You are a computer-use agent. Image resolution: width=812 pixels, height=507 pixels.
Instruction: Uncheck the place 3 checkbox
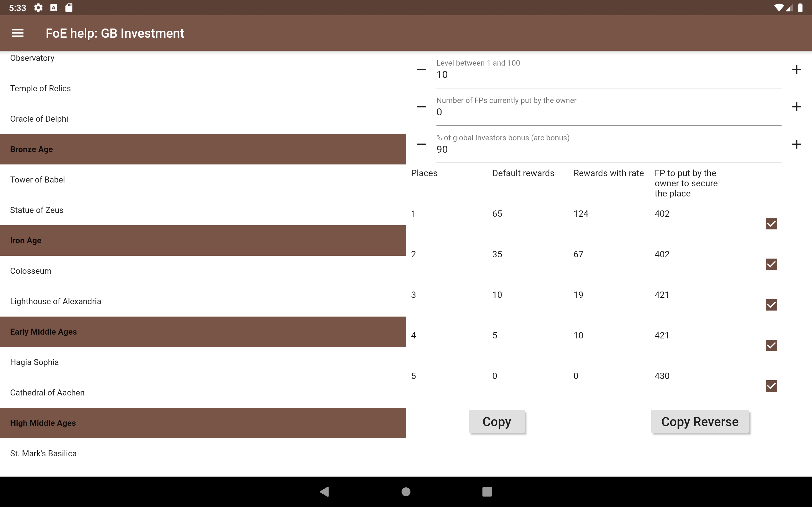click(x=771, y=305)
